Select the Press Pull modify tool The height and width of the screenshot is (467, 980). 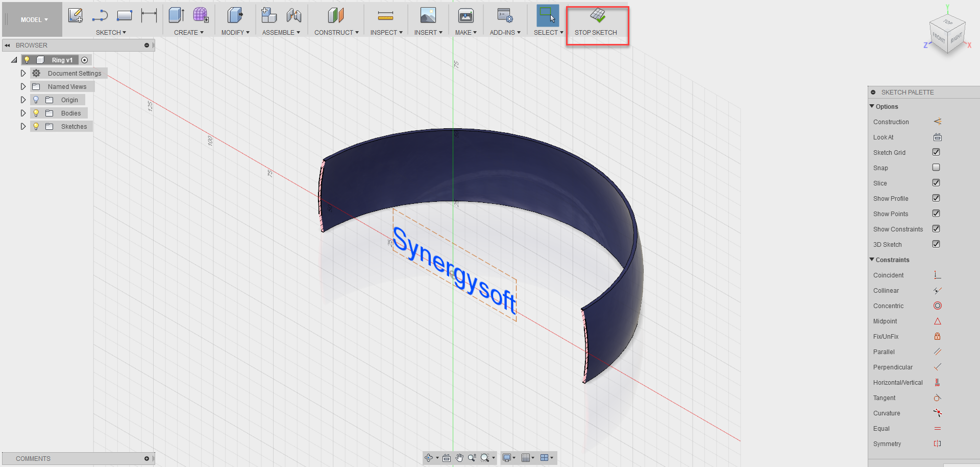(x=234, y=15)
